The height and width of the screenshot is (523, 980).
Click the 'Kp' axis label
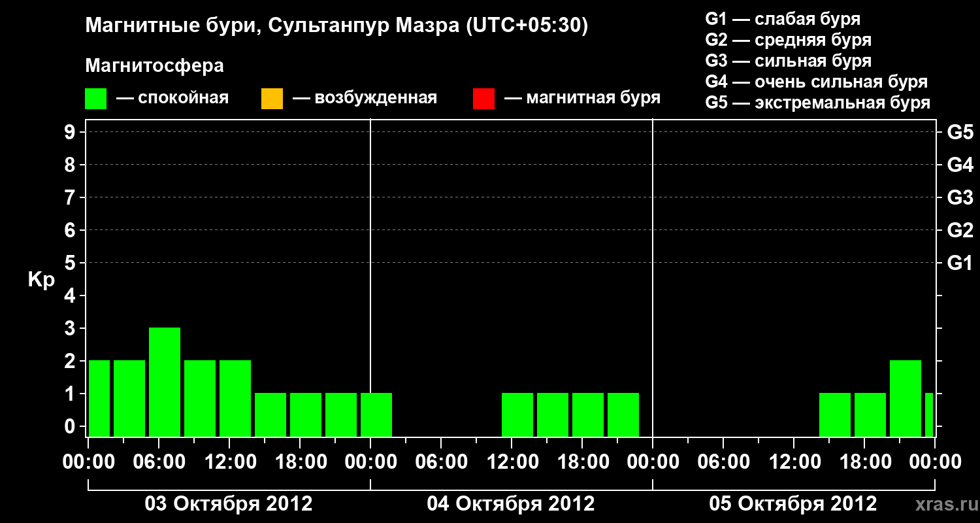pos(41,280)
